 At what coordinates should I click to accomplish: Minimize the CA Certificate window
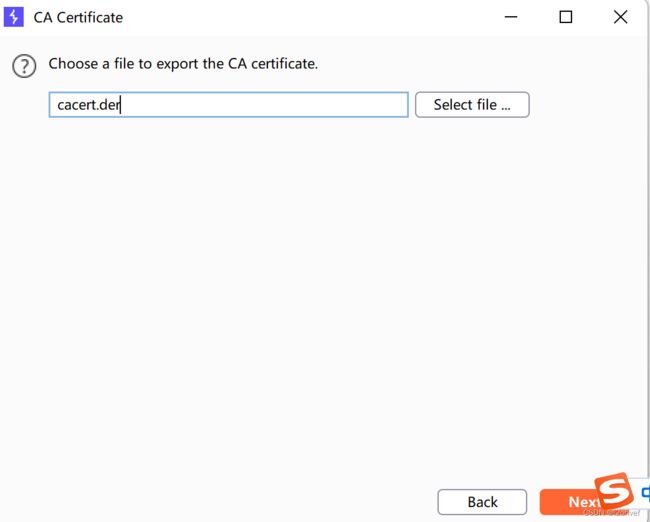click(511, 17)
